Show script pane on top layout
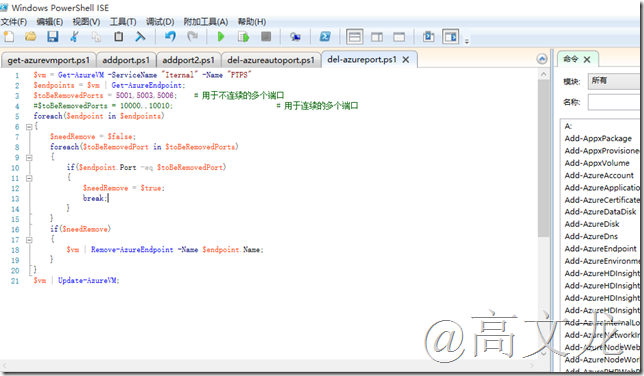 (x=354, y=37)
